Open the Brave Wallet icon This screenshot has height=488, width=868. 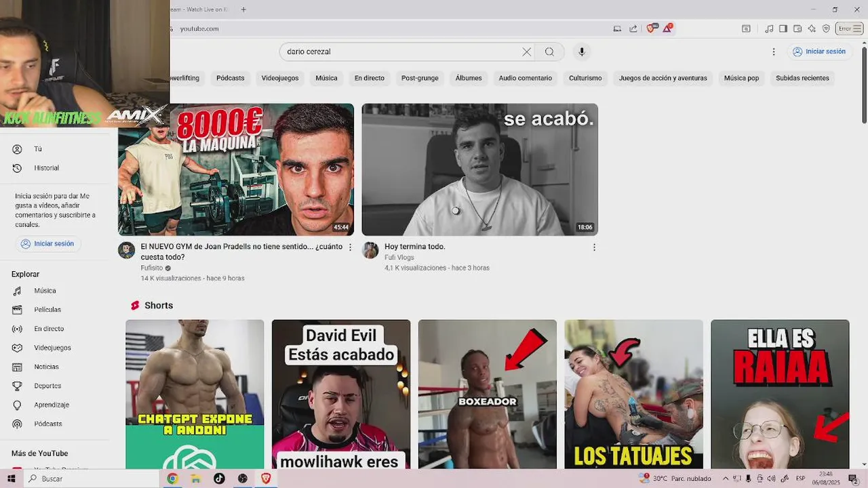pyautogui.click(x=797, y=28)
